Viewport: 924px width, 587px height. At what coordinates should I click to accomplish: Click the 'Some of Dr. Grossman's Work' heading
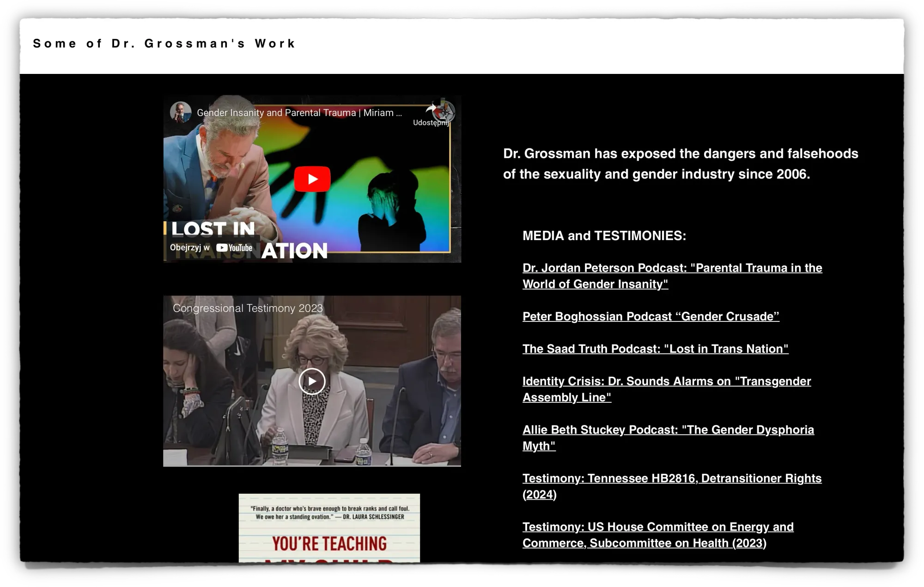point(164,43)
